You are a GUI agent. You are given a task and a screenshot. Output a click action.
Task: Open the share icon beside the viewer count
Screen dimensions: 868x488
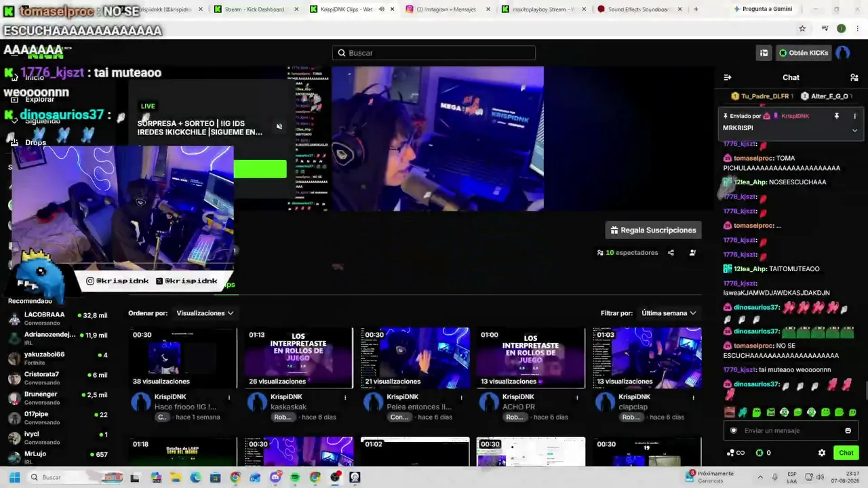coord(671,253)
